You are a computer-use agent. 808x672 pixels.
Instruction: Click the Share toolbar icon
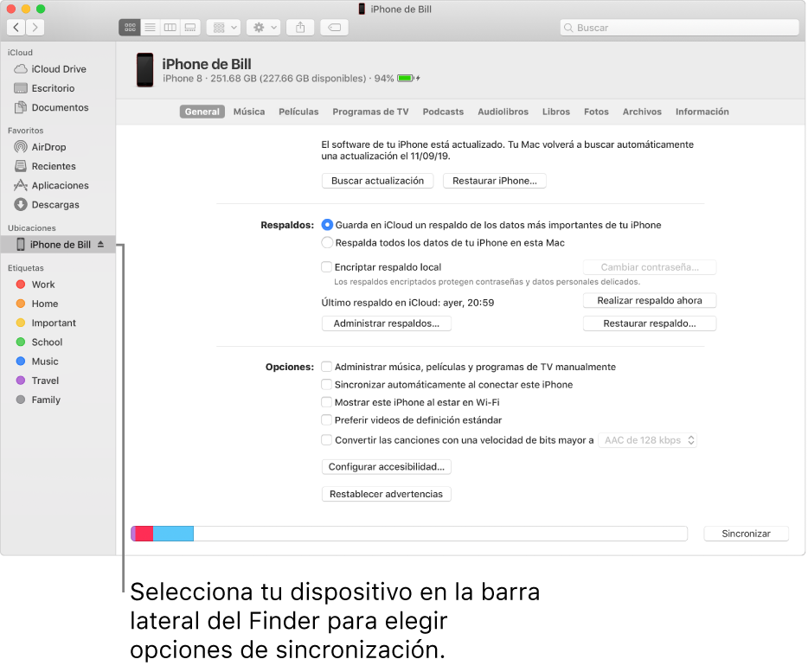300,28
